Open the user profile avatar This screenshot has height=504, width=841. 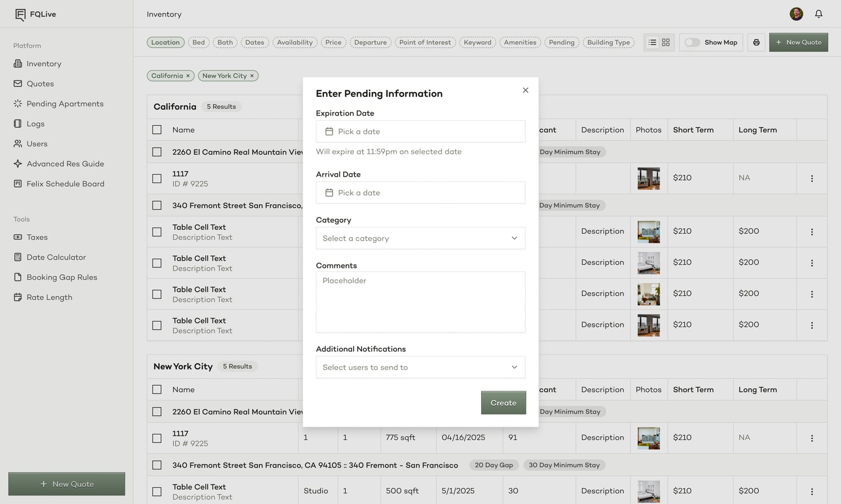point(796,14)
